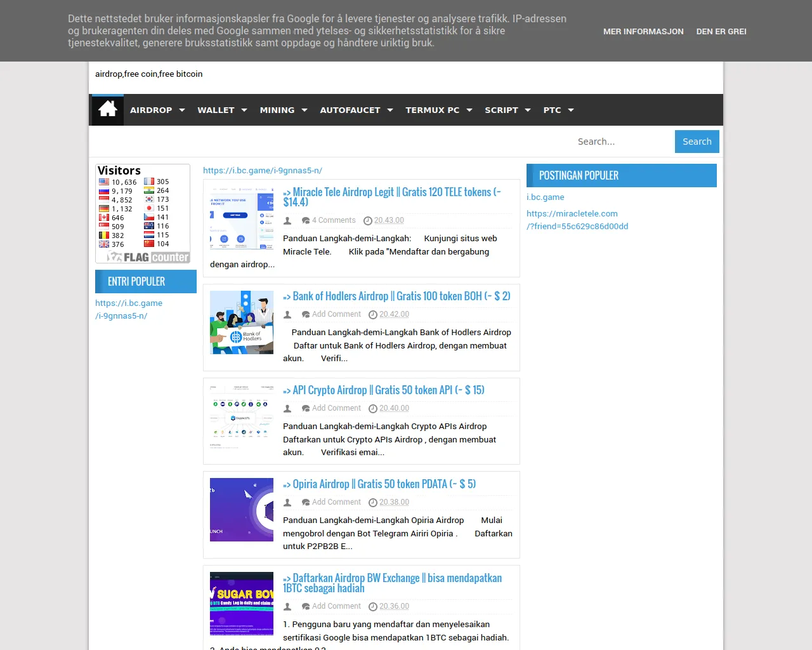
Task: Click the 20.42.00 timestamp link
Action: click(394, 314)
